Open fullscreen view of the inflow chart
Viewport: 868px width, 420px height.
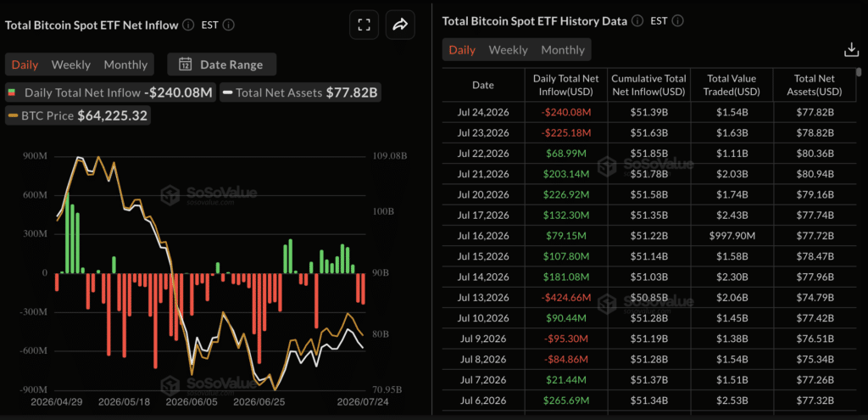pos(364,25)
